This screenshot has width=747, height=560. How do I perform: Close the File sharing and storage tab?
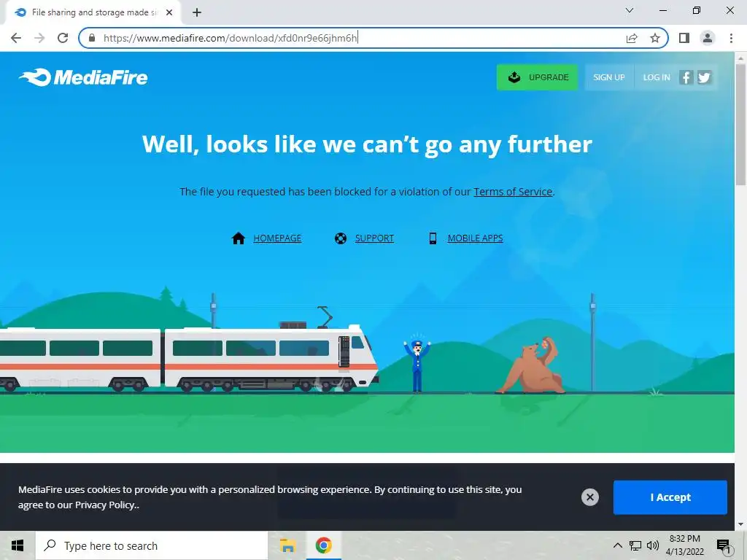click(x=169, y=12)
